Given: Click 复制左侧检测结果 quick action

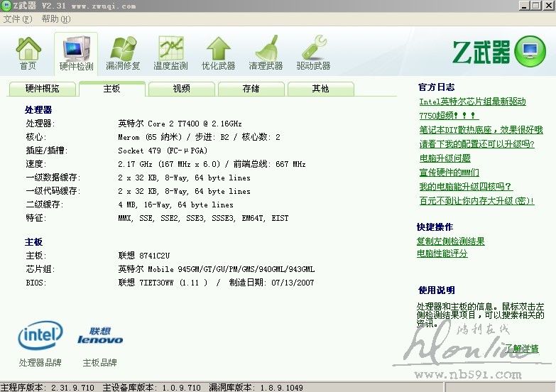Looking at the screenshot, I should (x=451, y=241).
